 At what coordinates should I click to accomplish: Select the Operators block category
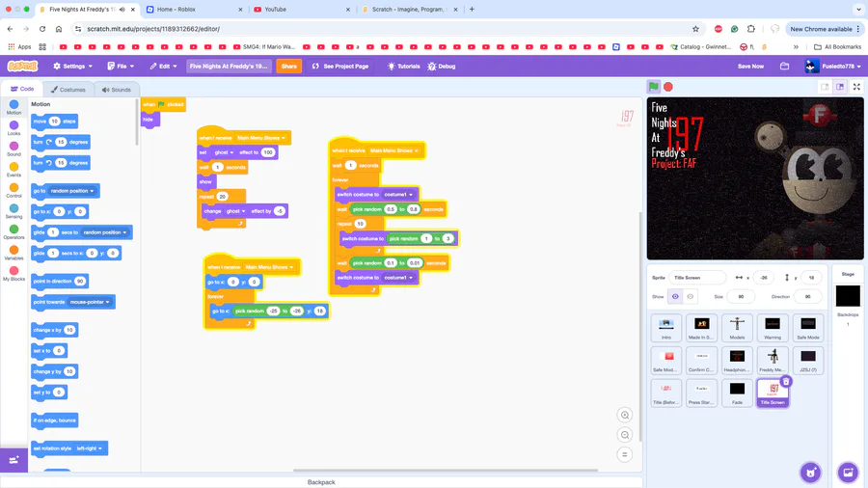14,232
